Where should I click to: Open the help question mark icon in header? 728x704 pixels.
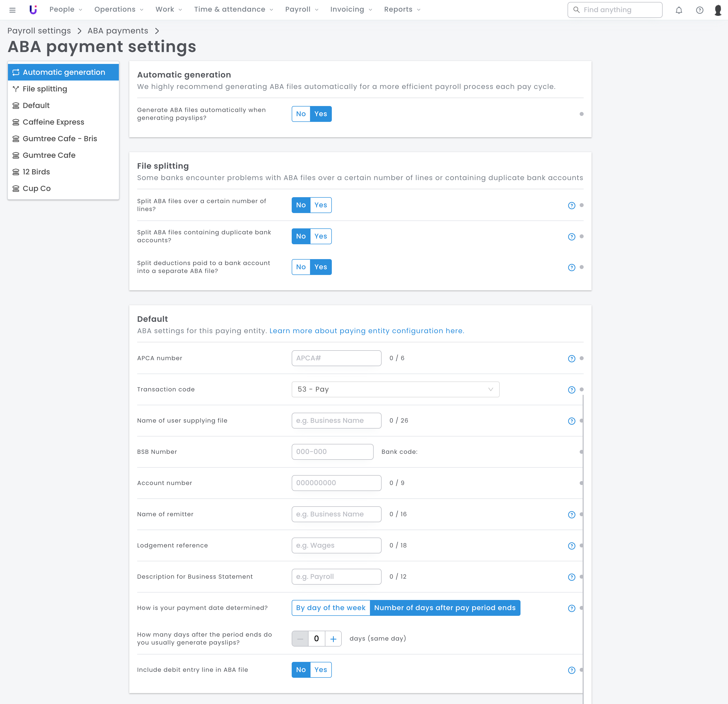(x=699, y=10)
